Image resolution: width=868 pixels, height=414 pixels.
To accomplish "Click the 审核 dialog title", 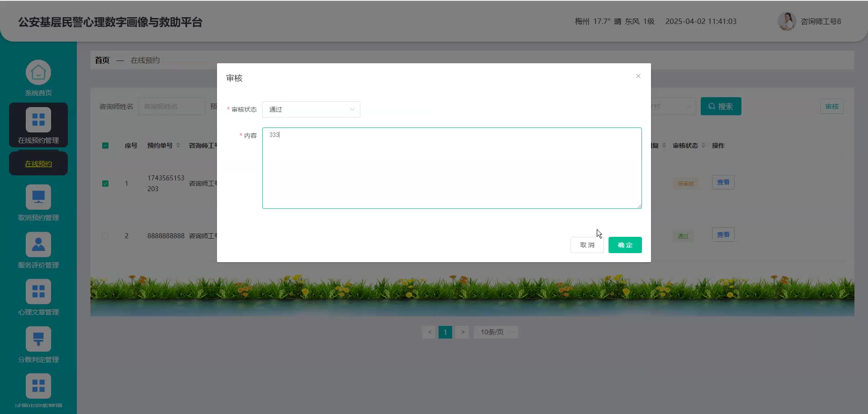I will 234,78.
